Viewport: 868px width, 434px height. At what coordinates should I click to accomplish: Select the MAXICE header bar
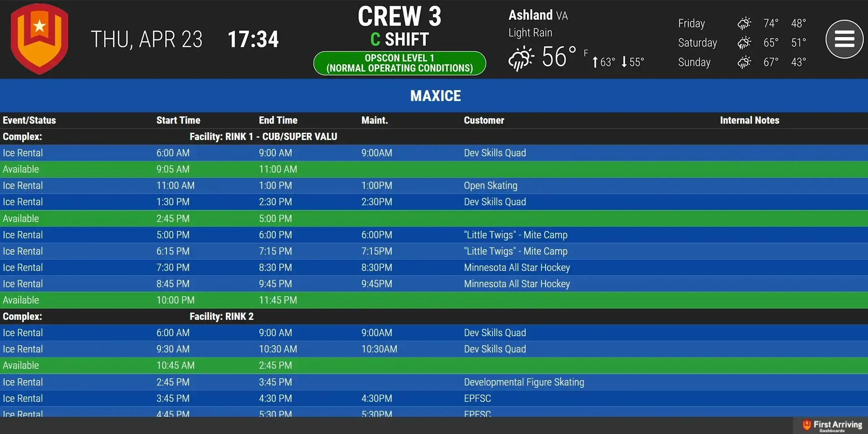[434, 96]
